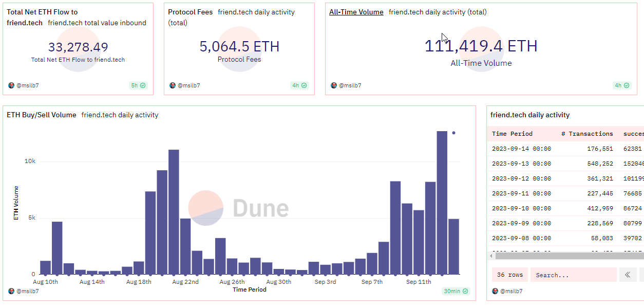Screen dimensions: 644x306
Task: Click the 4h refresh badge on All-Time Volume card
Action: 622,85
